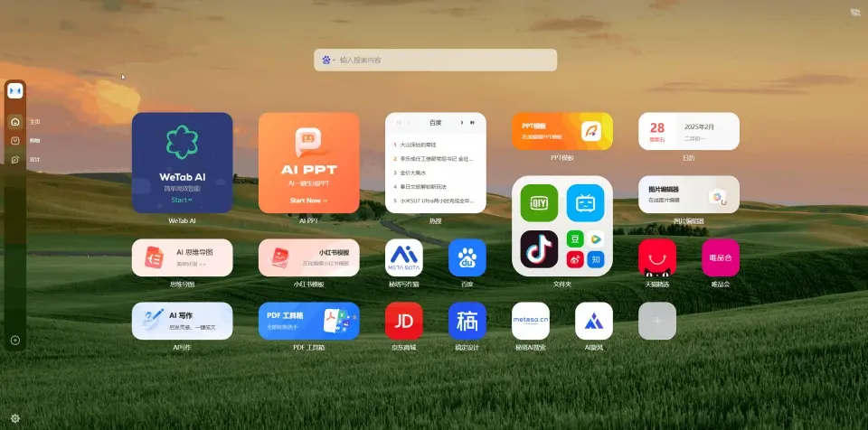Focus the 输入搜索内容 search box
Image resolution: width=868 pixels, height=430 pixels.
[x=436, y=60]
